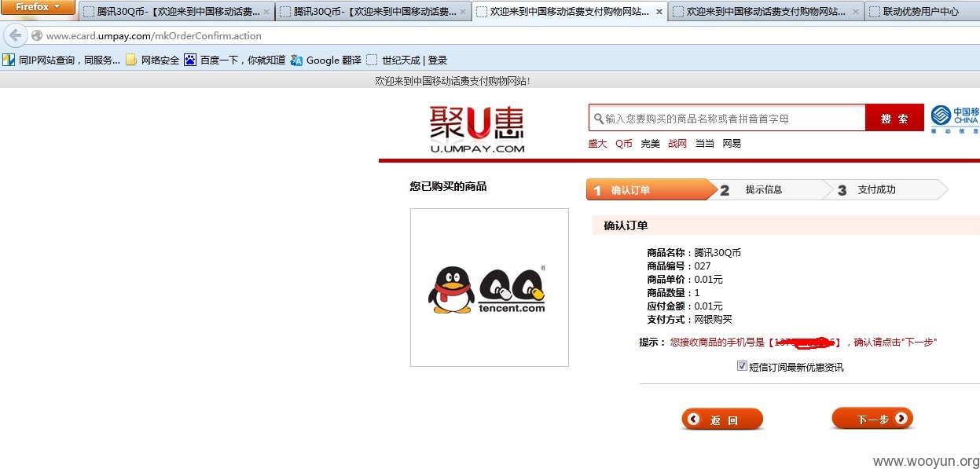Screen dimensions: 980x469
Task: Switch to the fourth 欢迎来到中国移动 tab
Action: [x=765, y=12]
